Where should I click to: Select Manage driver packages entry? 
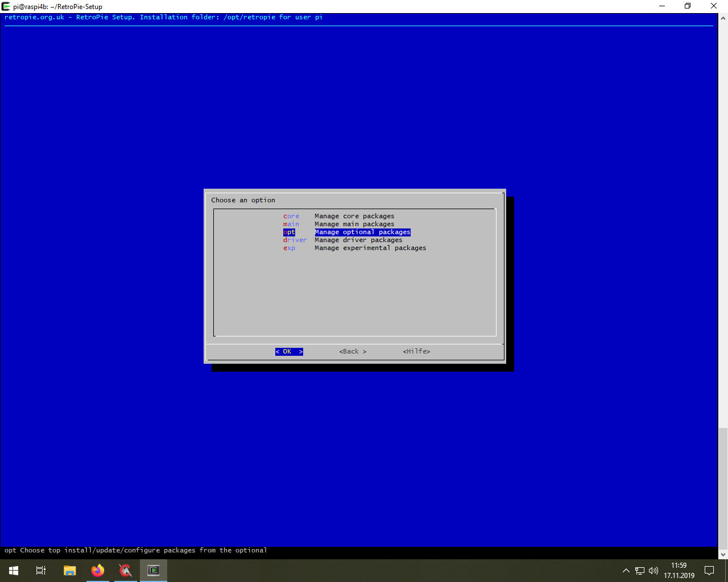[343, 240]
